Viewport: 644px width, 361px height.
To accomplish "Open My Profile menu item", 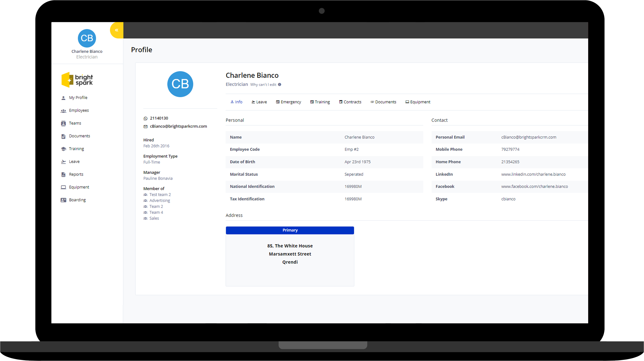I will point(78,98).
